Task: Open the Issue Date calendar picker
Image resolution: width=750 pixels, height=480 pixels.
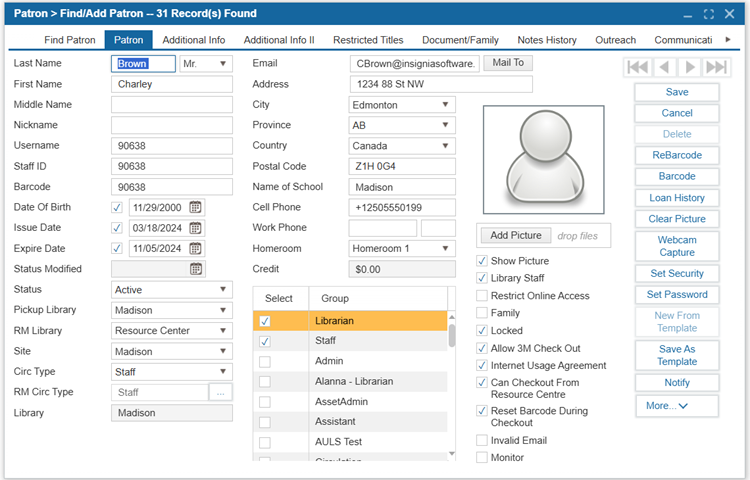Action: point(195,228)
